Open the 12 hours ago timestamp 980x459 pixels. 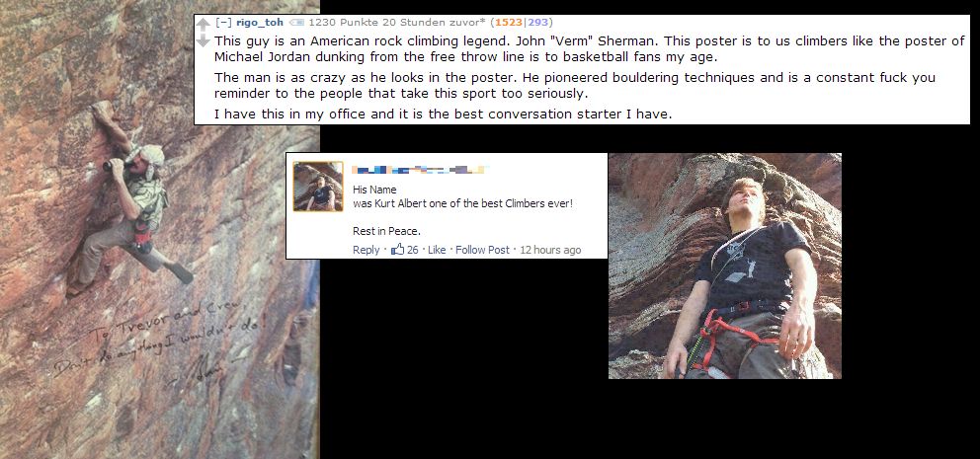(x=550, y=250)
